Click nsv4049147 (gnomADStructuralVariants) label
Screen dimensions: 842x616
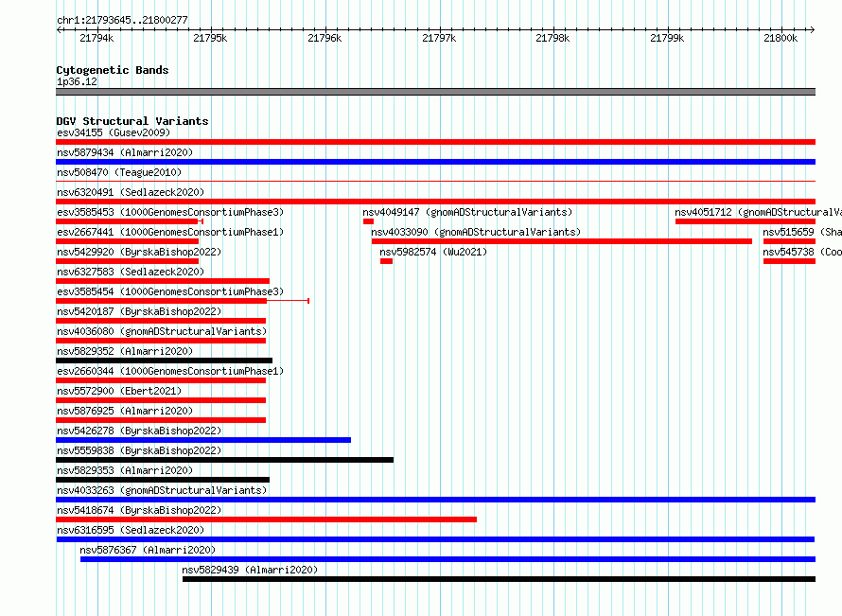[467, 212]
